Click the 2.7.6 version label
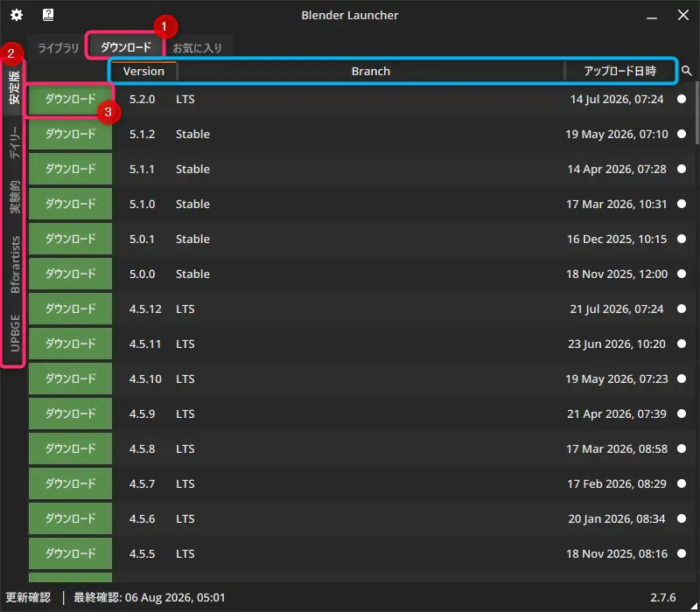 click(x=663, y=597)
